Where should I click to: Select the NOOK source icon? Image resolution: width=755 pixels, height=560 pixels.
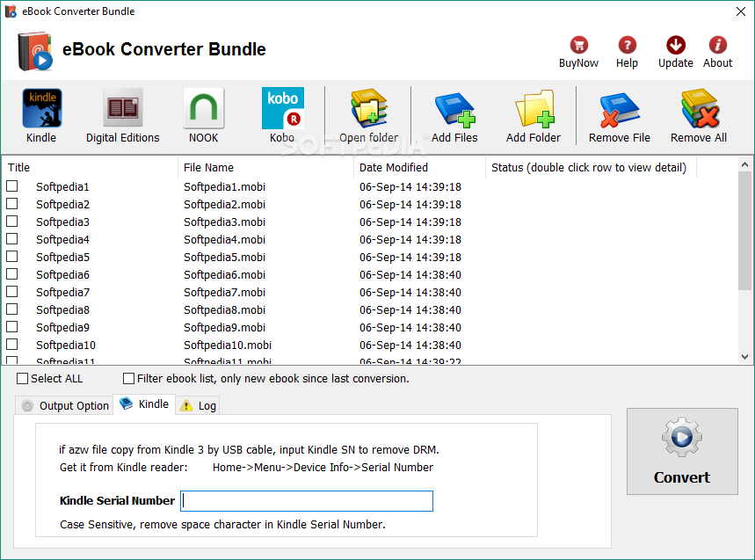(204, 108)
